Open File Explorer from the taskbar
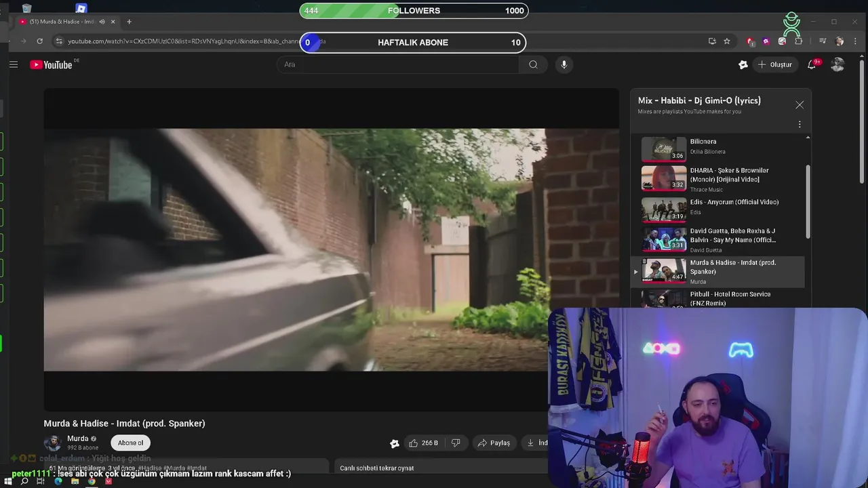The height and width of the screenshot is (488, 868). tap(75, 481)
